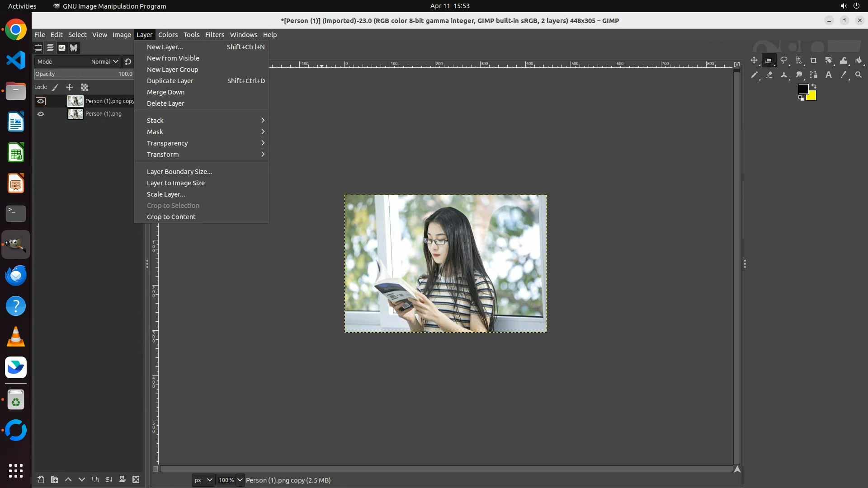
Task: Click Layer to Image Size
Action: pyautogui.click(x=175, y=183)
